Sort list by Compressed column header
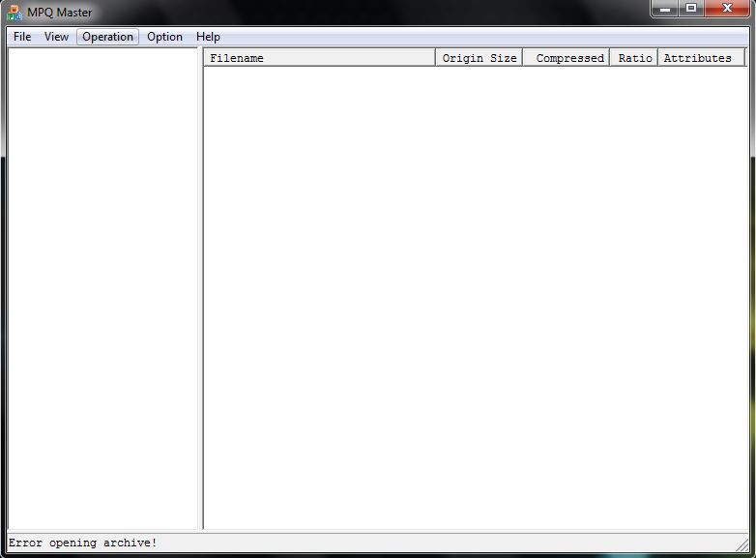This screenshot has height=558, width=756. (x=567, y=58)
